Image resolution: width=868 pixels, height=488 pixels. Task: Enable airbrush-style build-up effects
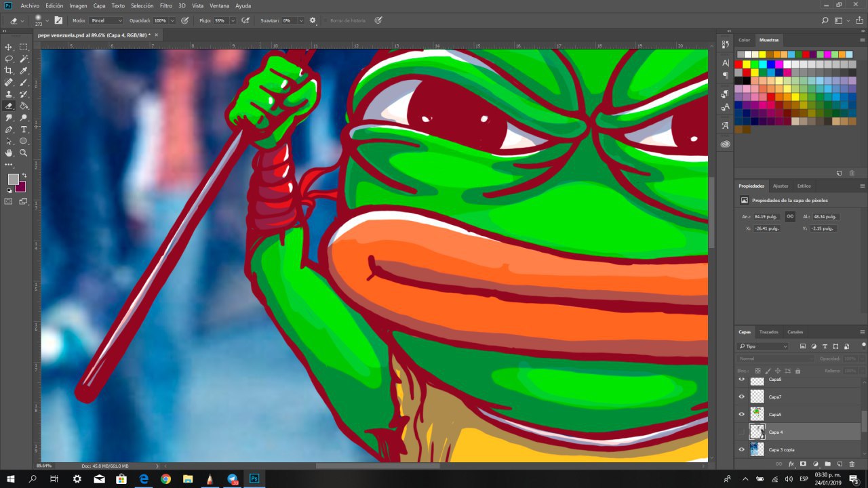point(245,20)
